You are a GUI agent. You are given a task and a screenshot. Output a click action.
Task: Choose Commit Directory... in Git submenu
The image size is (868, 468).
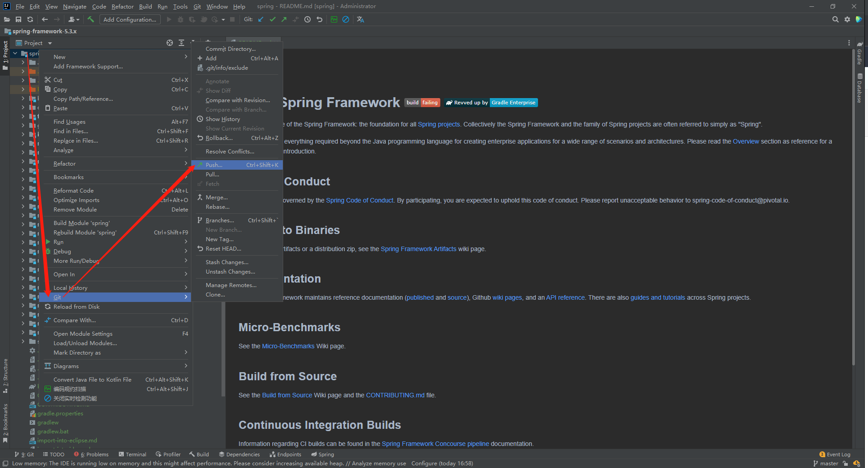click(x=237, y=49)
